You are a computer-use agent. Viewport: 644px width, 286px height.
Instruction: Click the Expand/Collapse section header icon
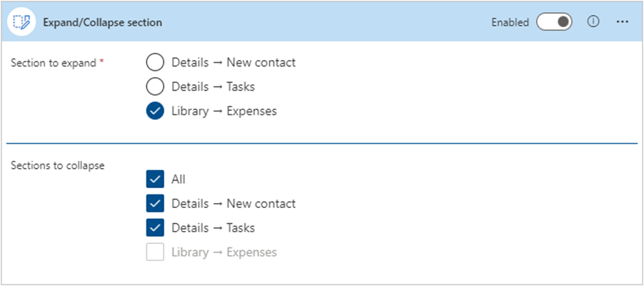tap(21, 22)
